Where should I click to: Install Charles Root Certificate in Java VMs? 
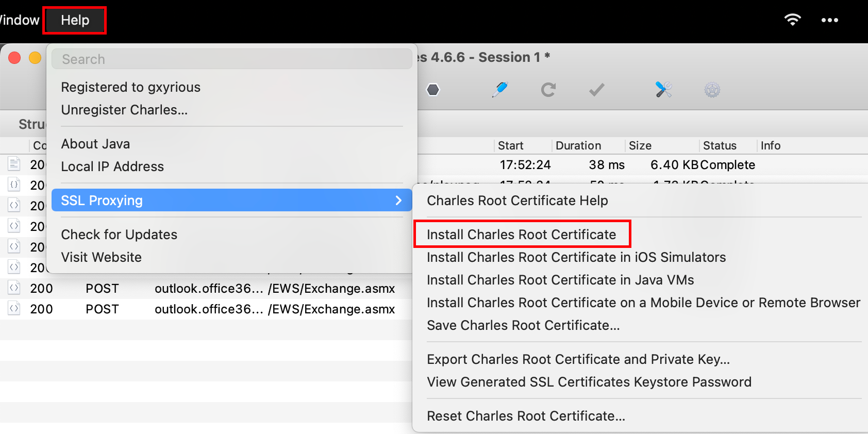pyautogui.click(x=560, y=280)
